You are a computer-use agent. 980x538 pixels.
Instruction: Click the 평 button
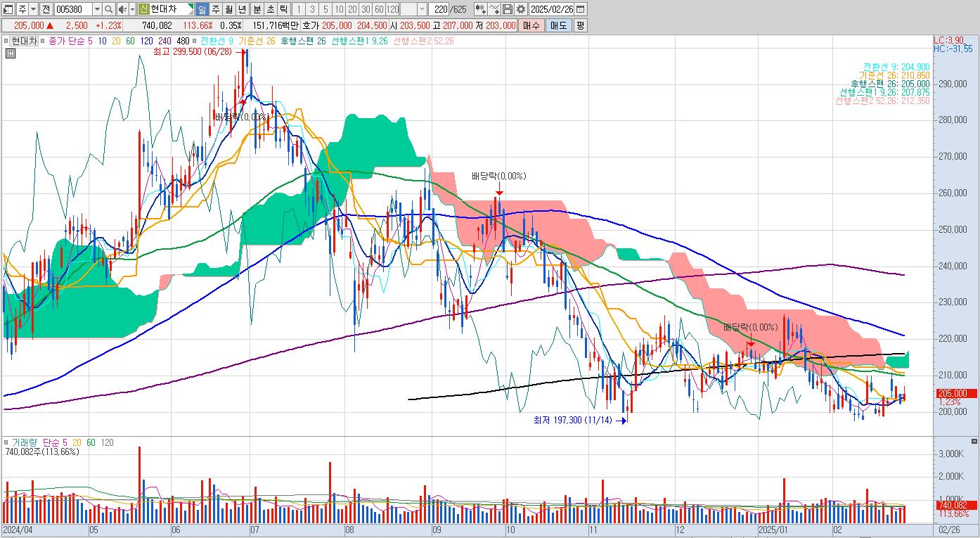(580, 25)
